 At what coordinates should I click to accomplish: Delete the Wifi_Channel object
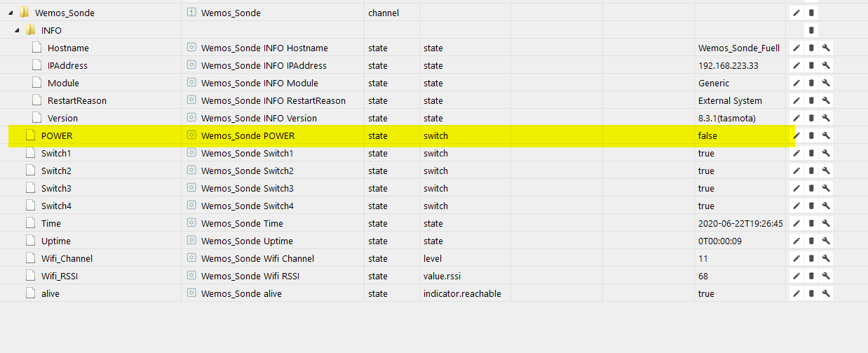tap(811, 258)
